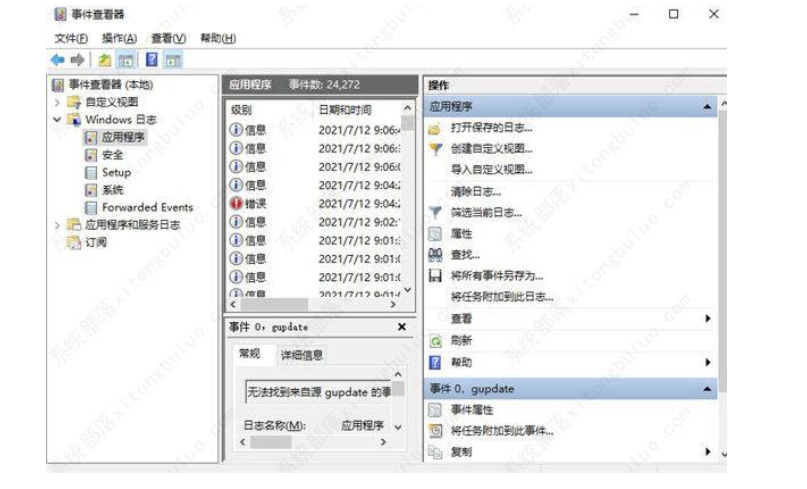Viewport: 807px width, 489px height.
Task: Select Windows 日志 tree node
Action: [x=120, y=119]
